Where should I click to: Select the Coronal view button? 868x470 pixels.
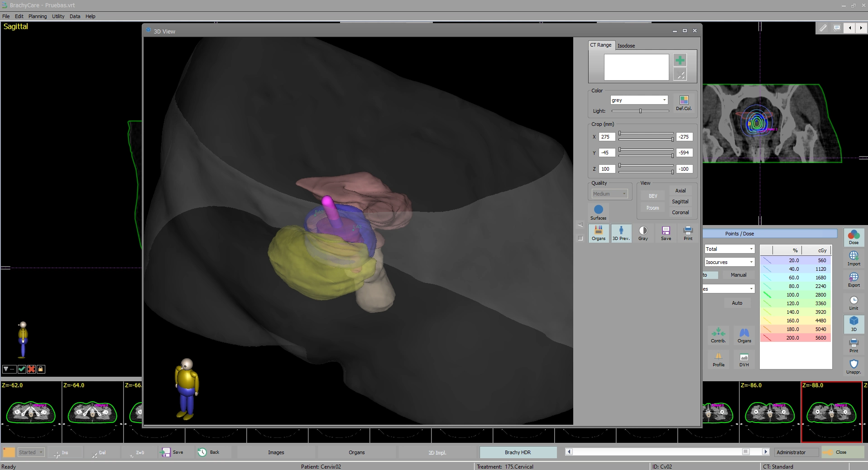point(680,212)
